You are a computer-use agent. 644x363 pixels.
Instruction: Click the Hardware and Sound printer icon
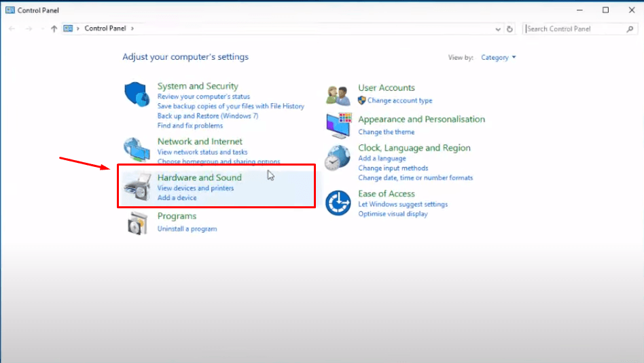(x=138, y=187)
